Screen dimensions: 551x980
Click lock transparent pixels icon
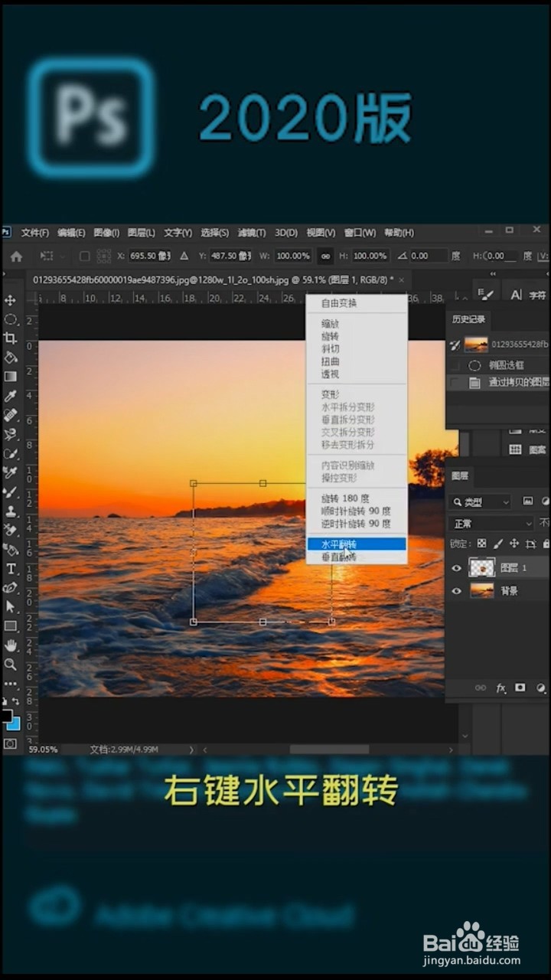pyautogui.click(x=481, y=544)
